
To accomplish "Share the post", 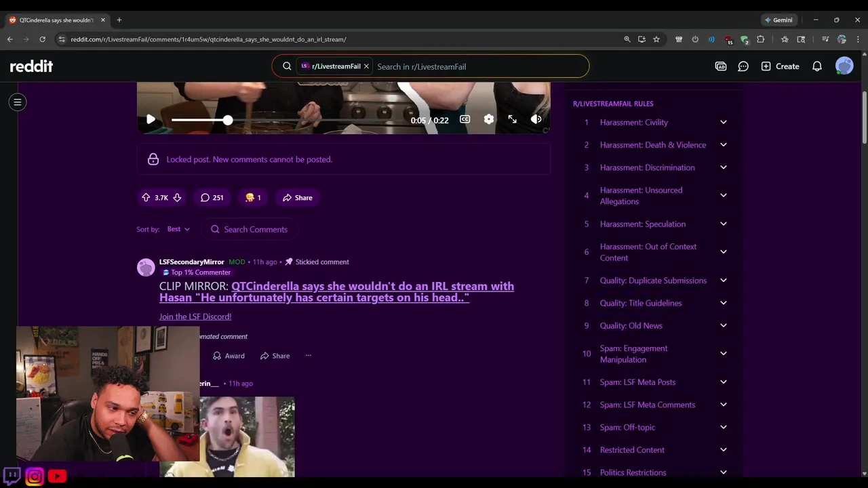I will coord(297,197).
